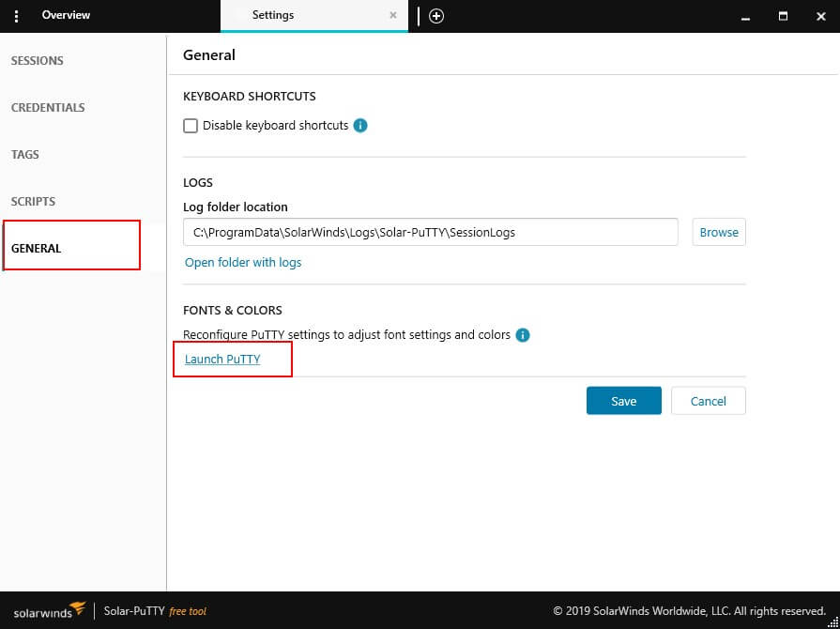Click the General page heading
The height and width of the screenshot is (629, 840).
click(x=209, y=54)
